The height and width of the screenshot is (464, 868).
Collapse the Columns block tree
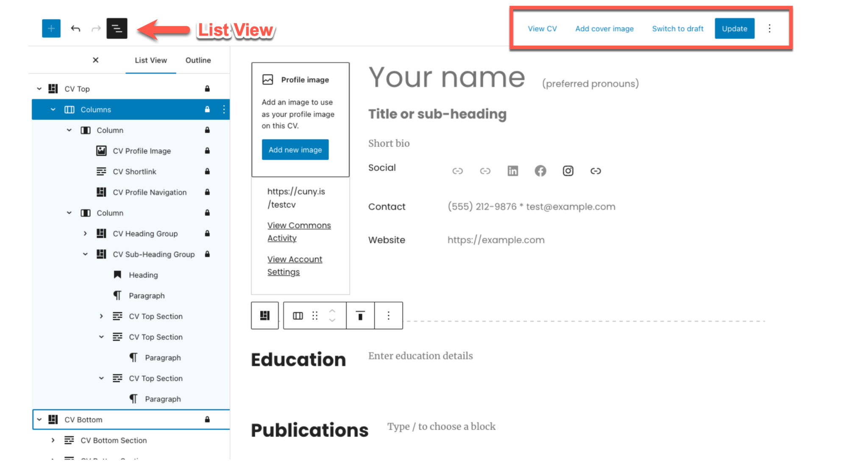coord(53,109)
